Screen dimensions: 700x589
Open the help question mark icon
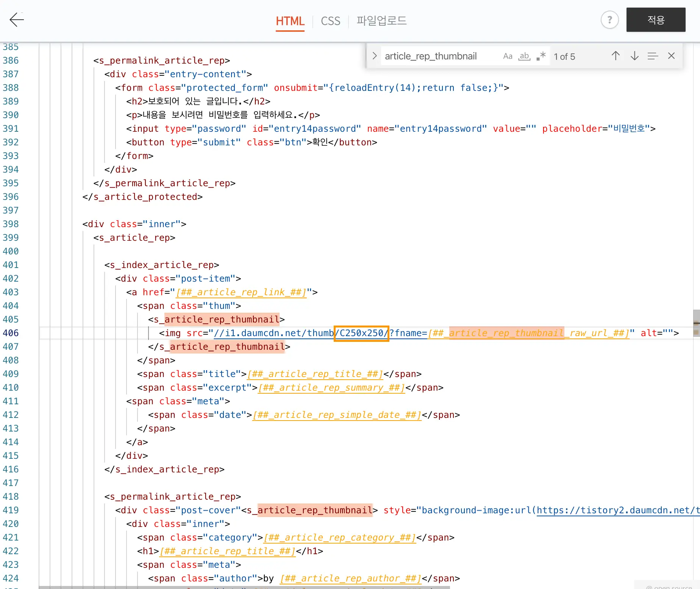click(x=609, y=20)
